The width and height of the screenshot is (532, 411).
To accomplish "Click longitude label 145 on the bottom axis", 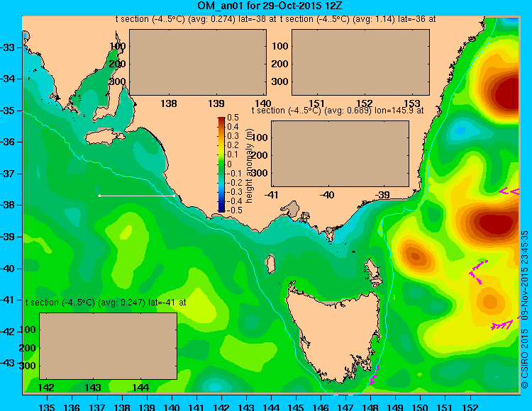I will tap(296, 407).
